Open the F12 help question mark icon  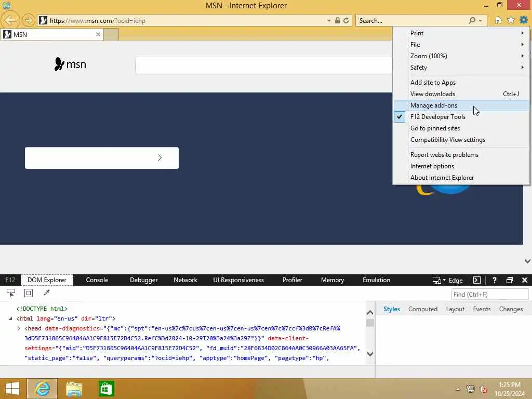tap(495, 280)
